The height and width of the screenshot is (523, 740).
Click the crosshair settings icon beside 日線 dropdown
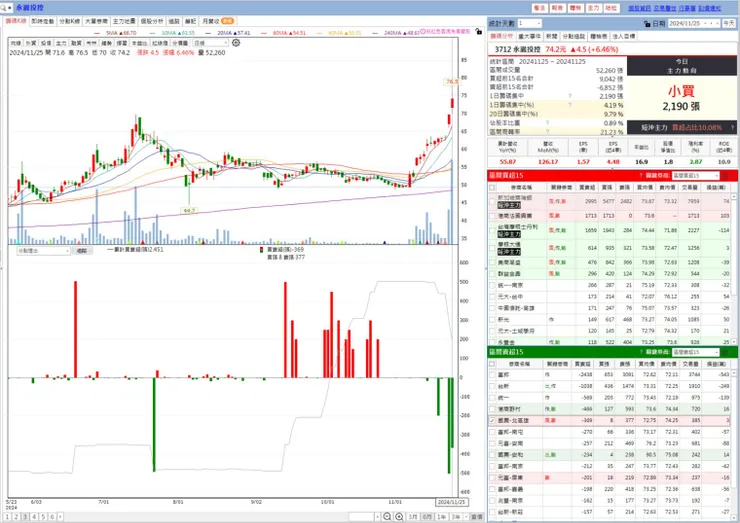236,43
